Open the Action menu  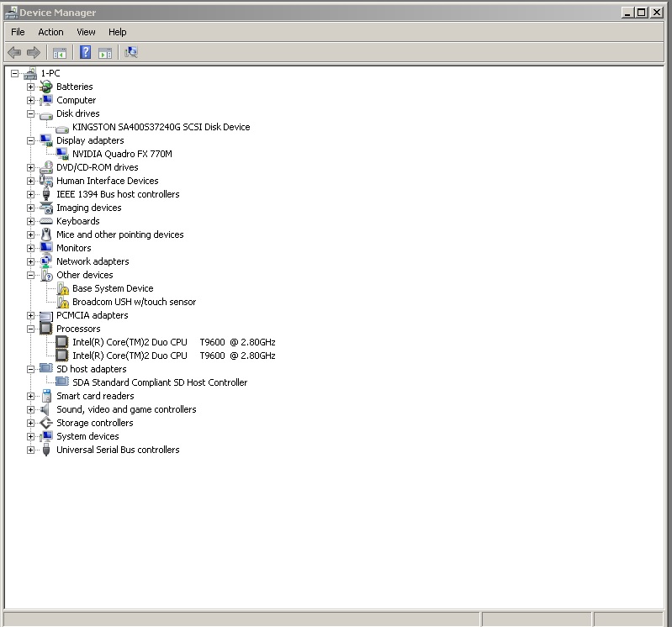pos(50,32)
